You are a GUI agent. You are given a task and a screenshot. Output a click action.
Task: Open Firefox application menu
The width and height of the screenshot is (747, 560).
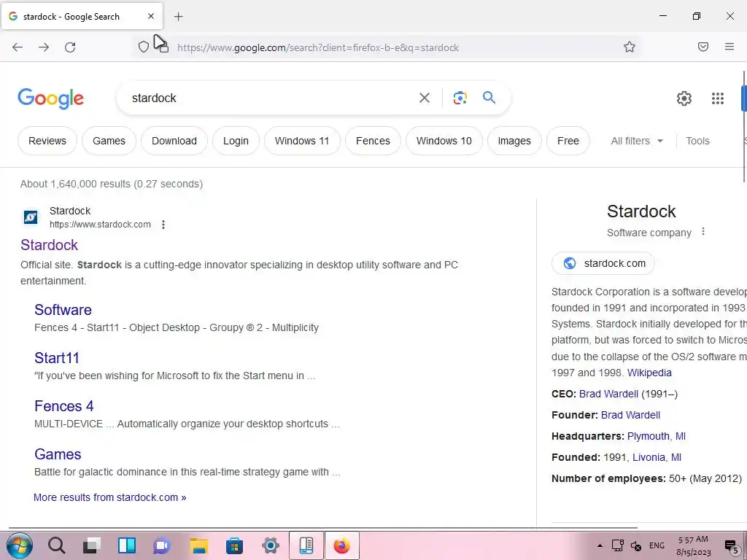729,47
